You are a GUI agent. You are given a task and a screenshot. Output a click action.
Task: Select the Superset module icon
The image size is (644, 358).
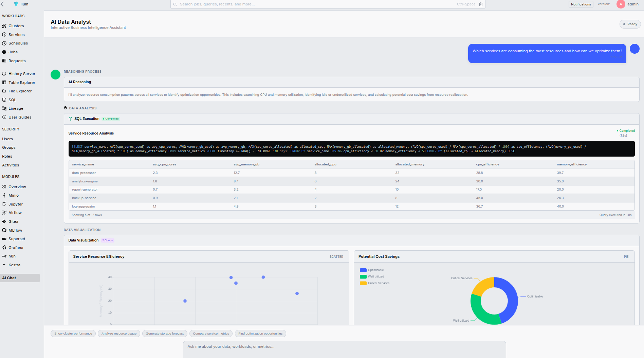tap(4, 239)
